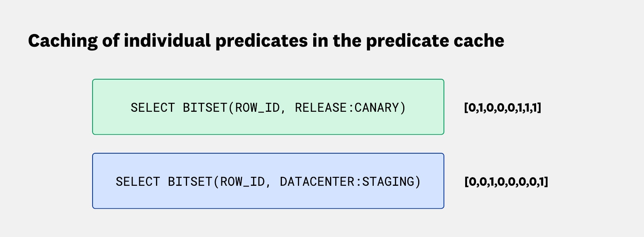This screenshot has height=237, width=644.
Task: Click the slide title heading text
Action: click(x=266, y=41)
